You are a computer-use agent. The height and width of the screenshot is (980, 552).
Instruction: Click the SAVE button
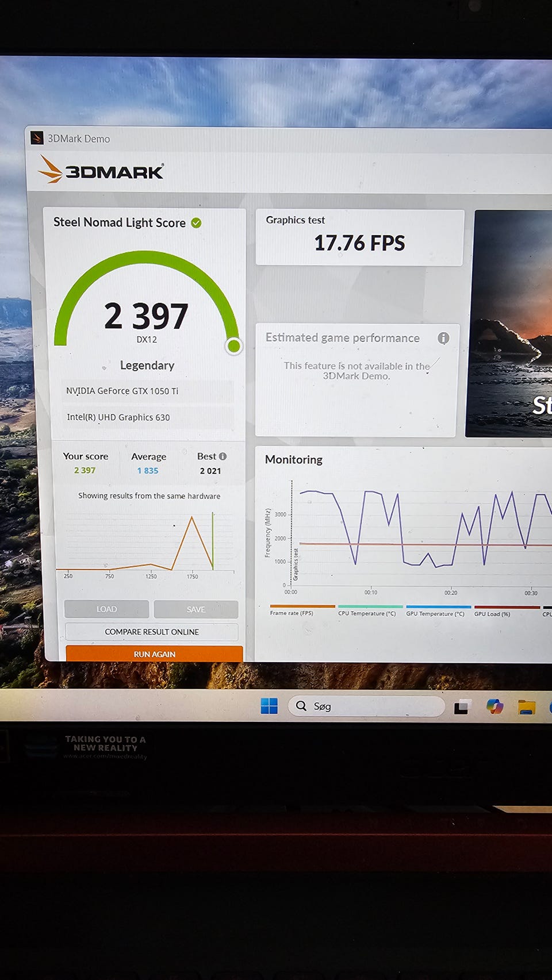196,609
